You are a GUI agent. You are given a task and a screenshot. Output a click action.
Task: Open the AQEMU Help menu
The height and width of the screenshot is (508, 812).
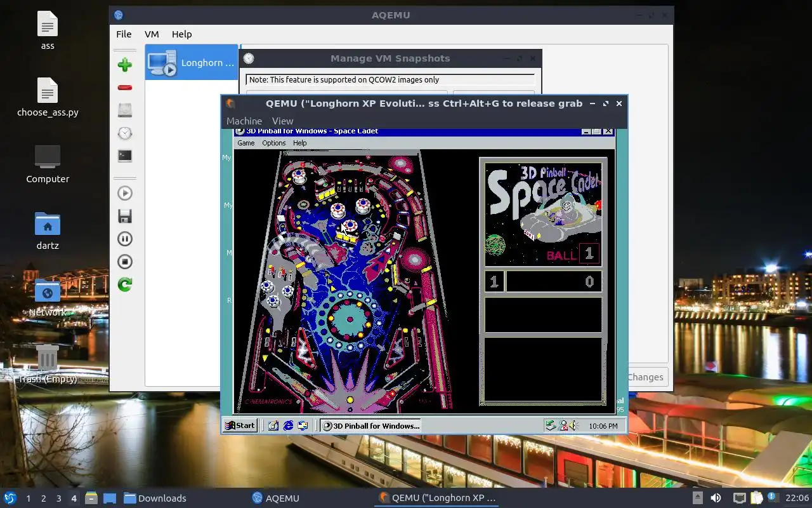(181, 34)
